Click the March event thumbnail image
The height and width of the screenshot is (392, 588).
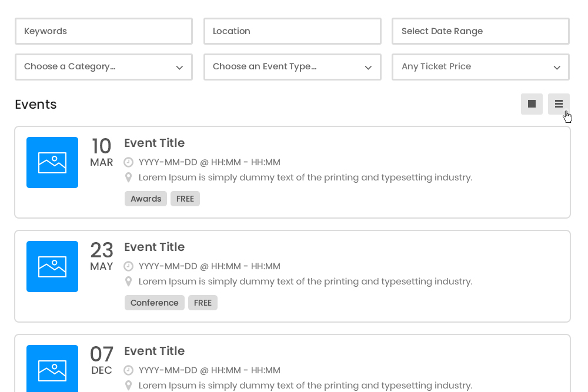point(52,162)
